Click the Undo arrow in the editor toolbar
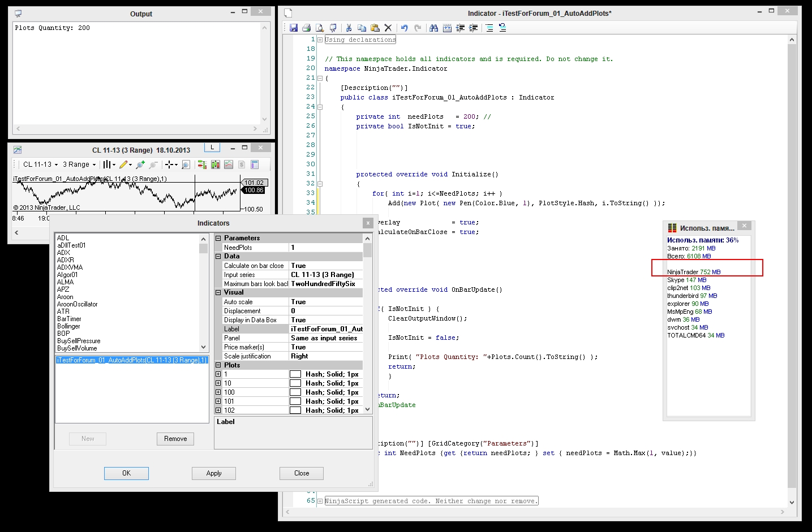This screenshot has height=532, width=812. [x=404, y=28]
